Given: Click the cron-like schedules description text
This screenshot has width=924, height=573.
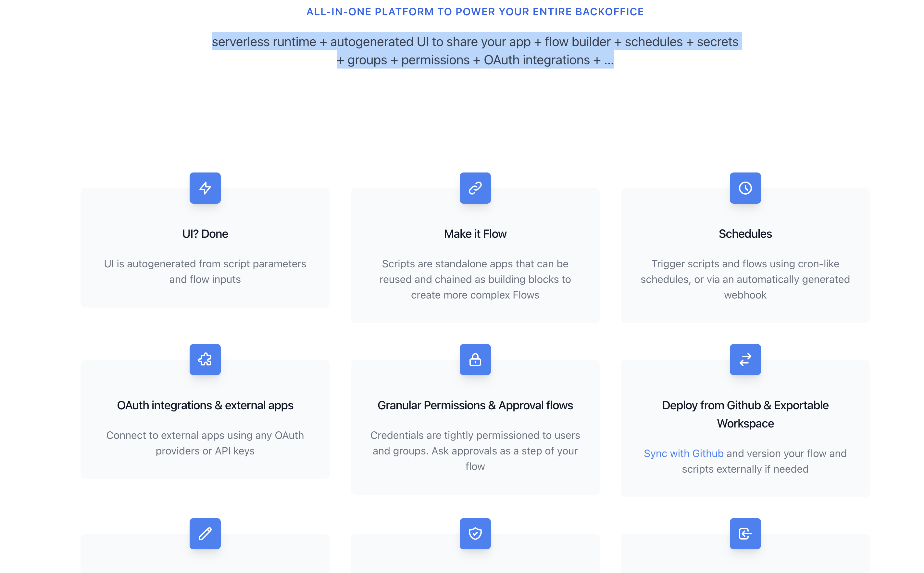Looking at the screenshot, I should click(x=745, y=279).
